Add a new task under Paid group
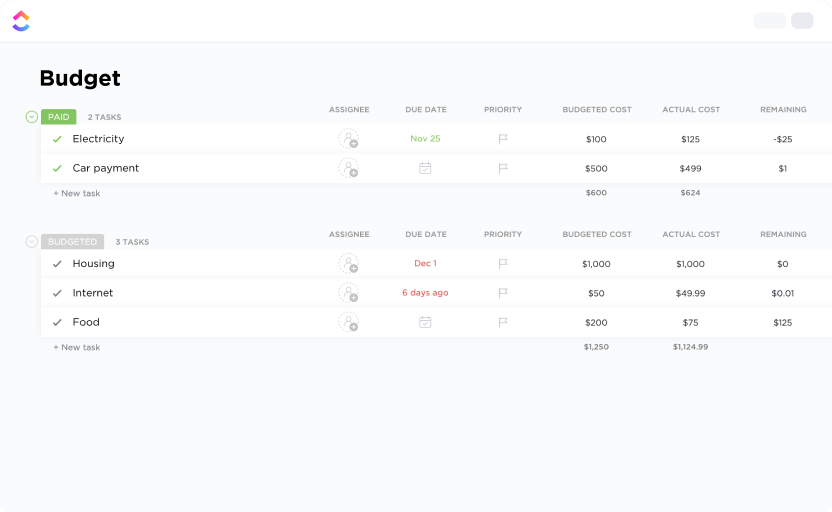 pos(77,193)
